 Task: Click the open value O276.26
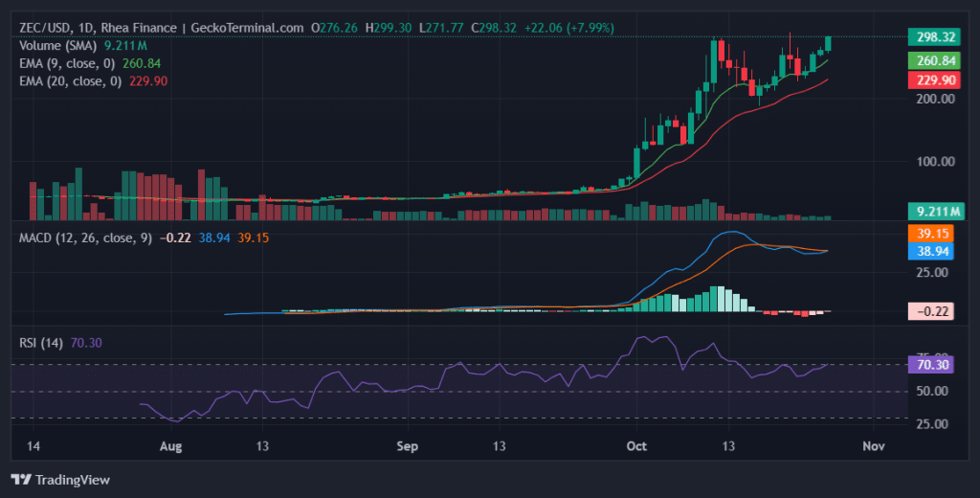pos(334,28)
